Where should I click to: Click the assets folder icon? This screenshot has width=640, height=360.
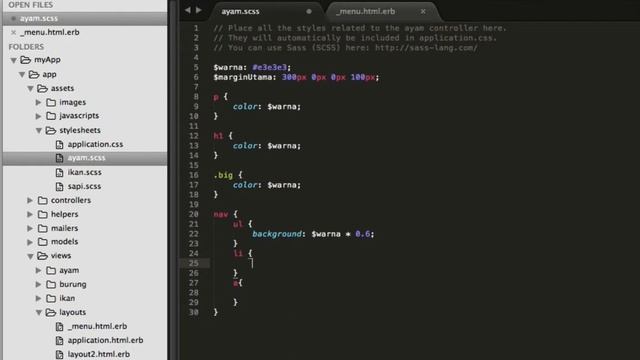tap(42, 88)
